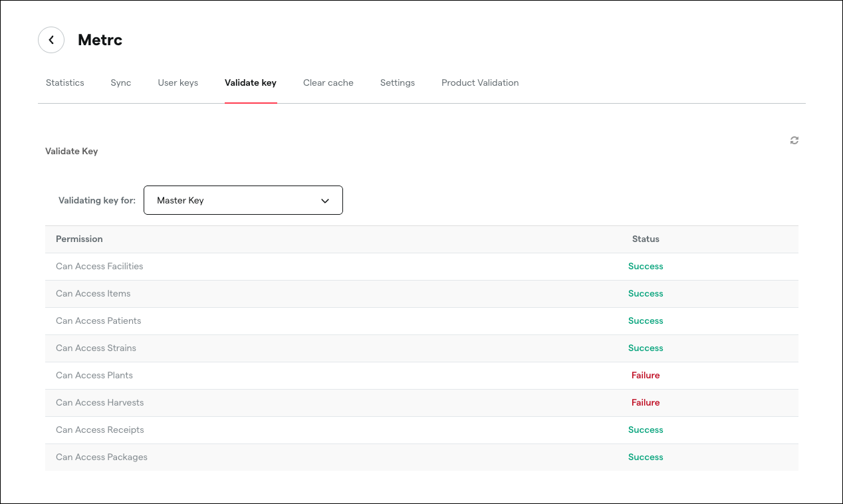Switch to the Sync tab
Image resolution: width=843 pixels, height=504 pixels.
click(x=121, y=83)
